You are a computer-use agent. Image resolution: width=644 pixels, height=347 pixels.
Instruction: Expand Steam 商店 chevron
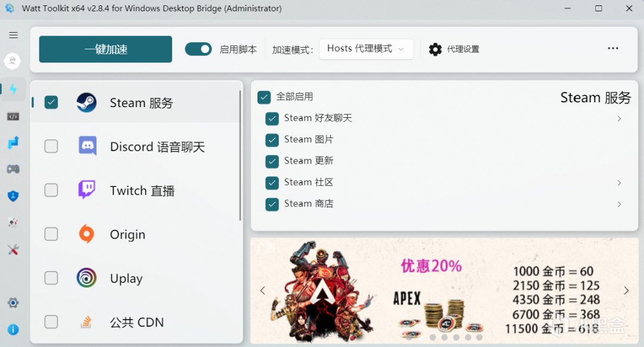[619, 204]
